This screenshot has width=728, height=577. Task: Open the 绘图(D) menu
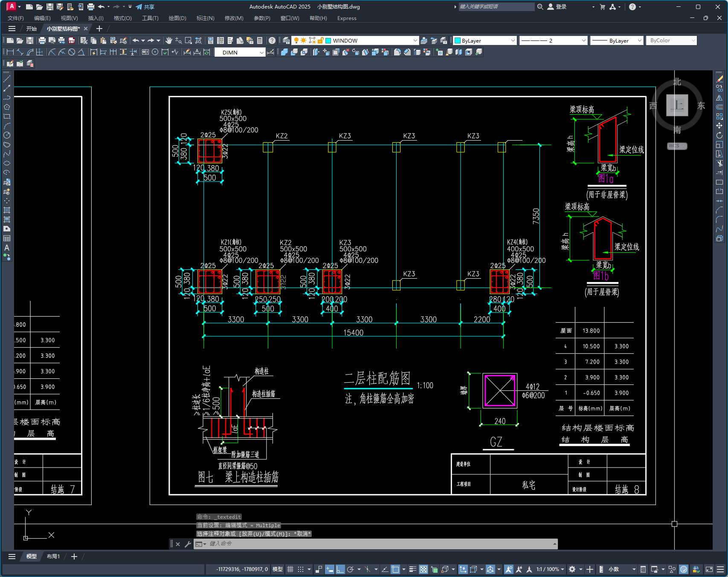(177, 18)
